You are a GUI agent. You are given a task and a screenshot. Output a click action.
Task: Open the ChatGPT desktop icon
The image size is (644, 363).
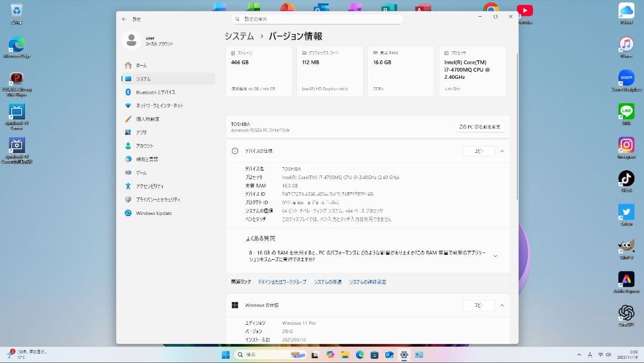coord(626,312)
